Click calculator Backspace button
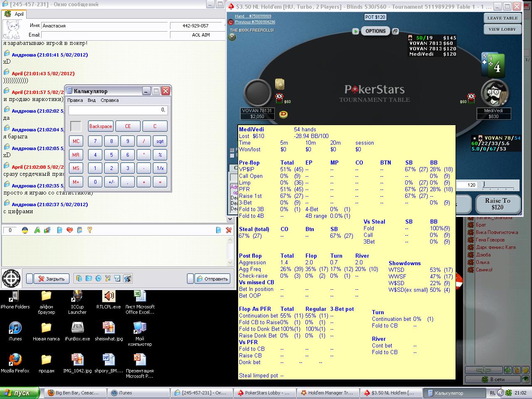The width and height of the screenshot is (532, 399). pos(101,126)
